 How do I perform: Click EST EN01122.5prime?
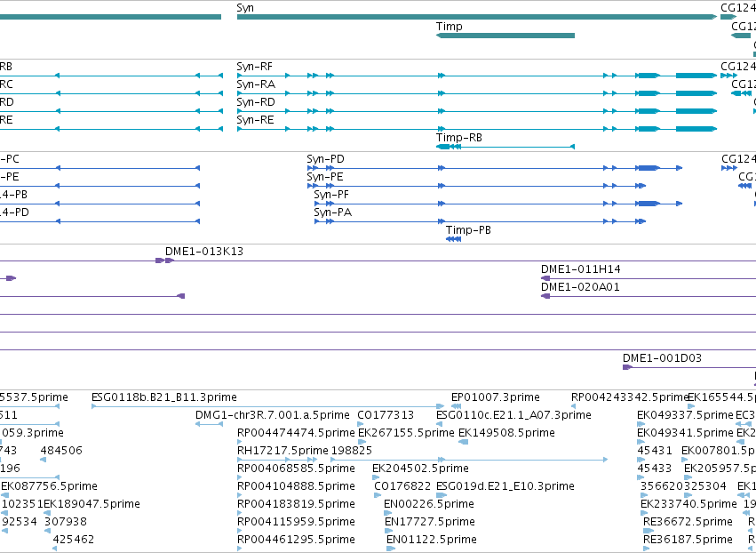pos(432,540)
